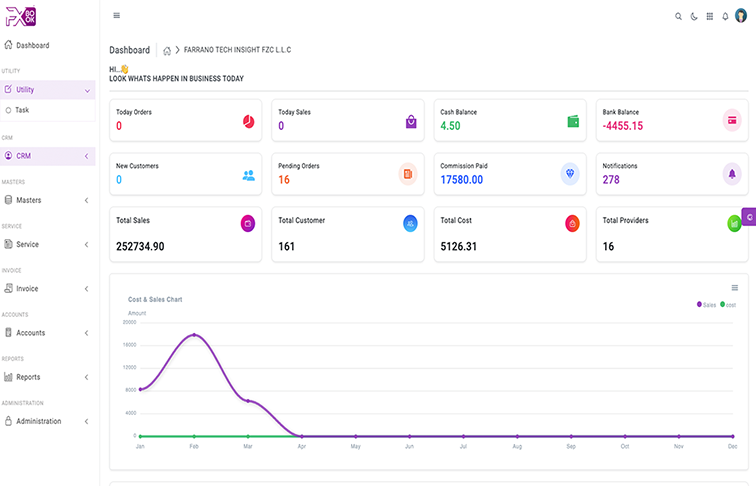The width and height of the screenshot is (756, 486).
Task: Toggle dark mode with the moon icon
Action: (x=694, y=17)
